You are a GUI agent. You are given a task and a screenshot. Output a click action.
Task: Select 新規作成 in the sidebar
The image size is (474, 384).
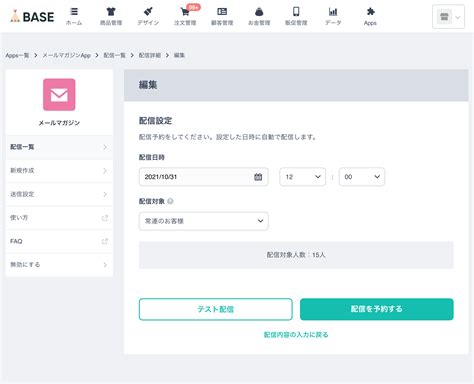point(59,171)
